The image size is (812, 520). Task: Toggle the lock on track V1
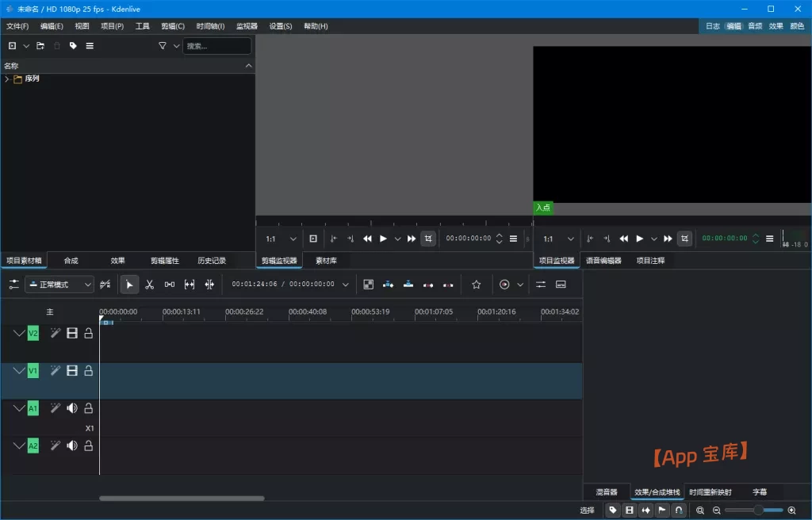coord(89,370)
